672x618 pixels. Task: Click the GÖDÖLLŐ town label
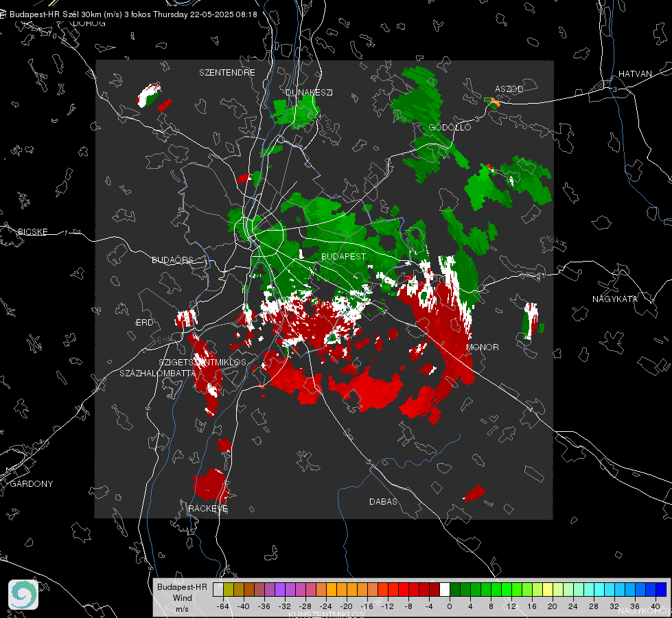450,127
